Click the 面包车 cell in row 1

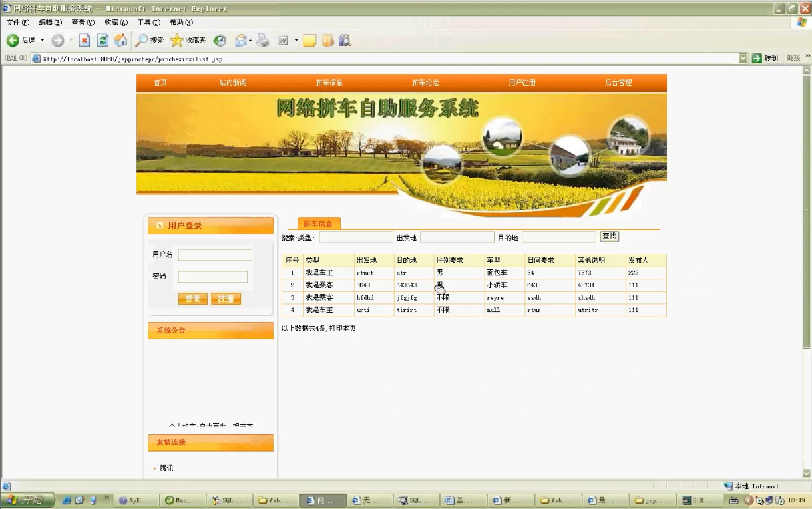pyautogui.click(x=504, y=273)
